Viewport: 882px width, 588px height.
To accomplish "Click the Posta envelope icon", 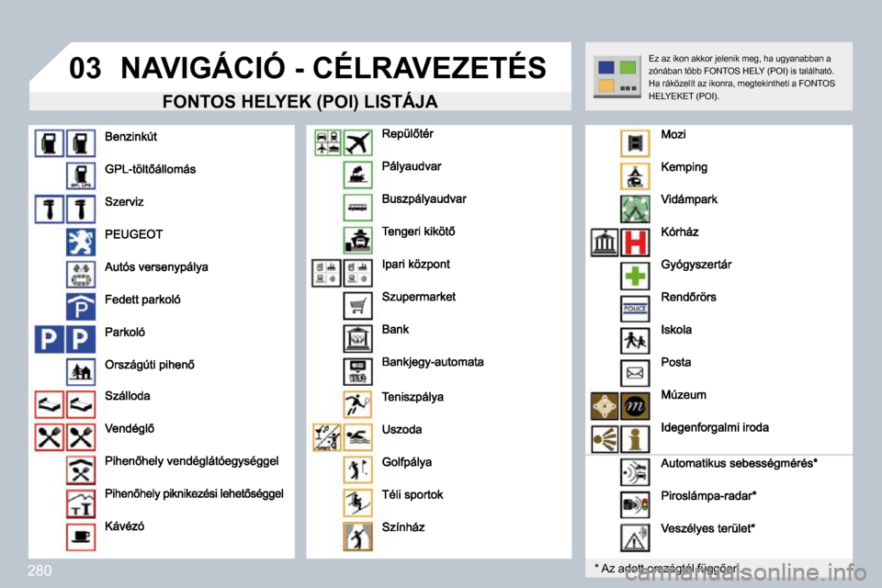I will coord(635,372).
